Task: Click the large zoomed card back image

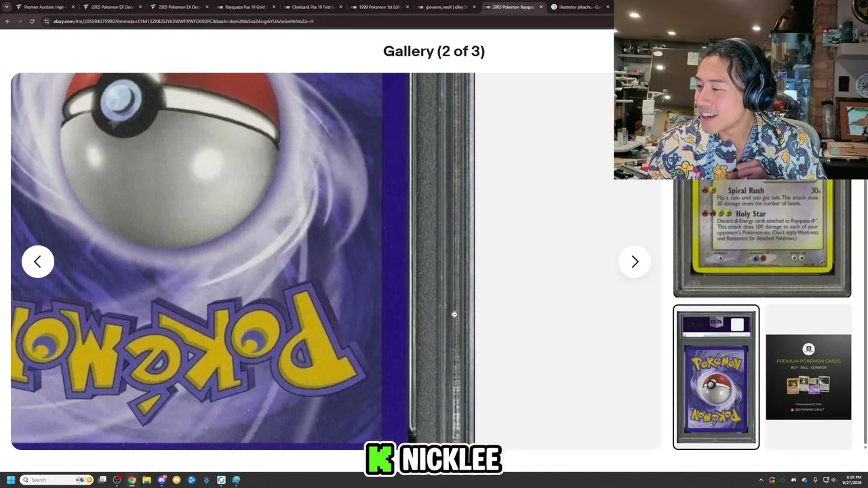Action: [243, 261]
